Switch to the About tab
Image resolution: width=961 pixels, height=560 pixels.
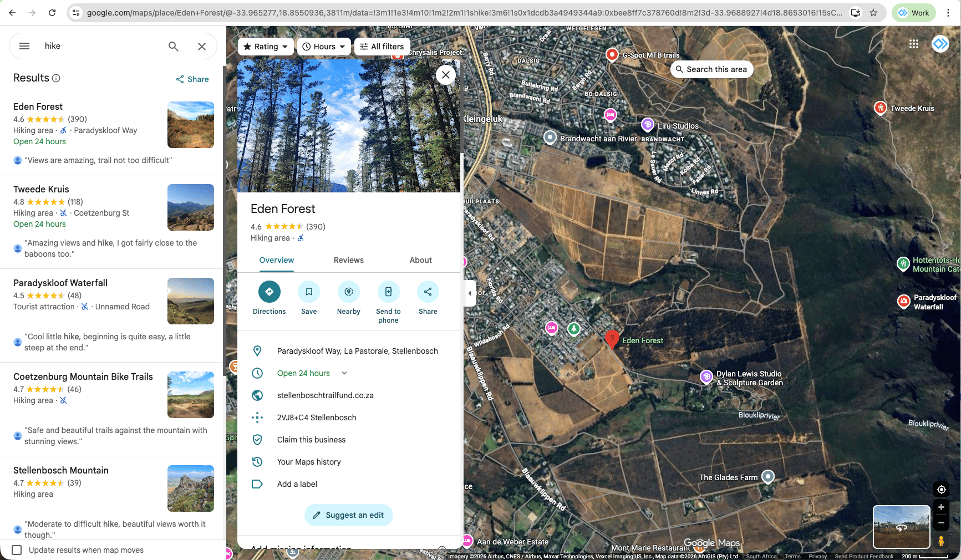[x=421, y=260]
